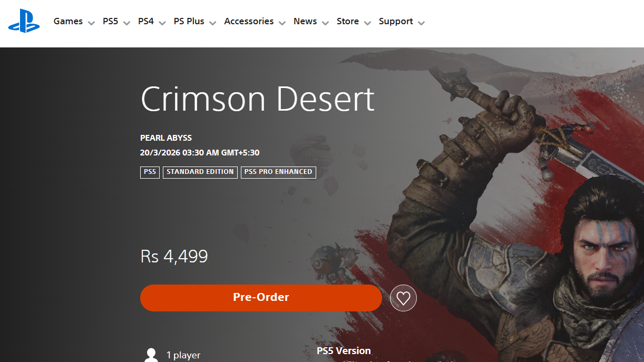
Task: Open the Support dropdown chevron
Action: coord(422,23)
